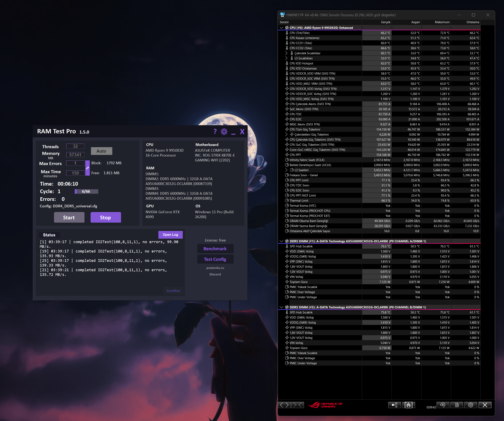
Task: Focus the Max Errors input field
Action: (x=75, y=163)
